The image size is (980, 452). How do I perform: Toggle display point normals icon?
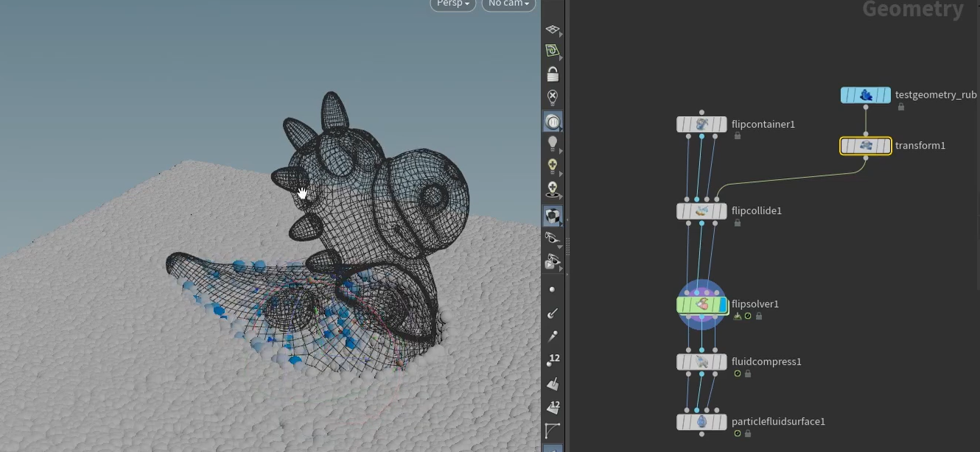point(552,313)
